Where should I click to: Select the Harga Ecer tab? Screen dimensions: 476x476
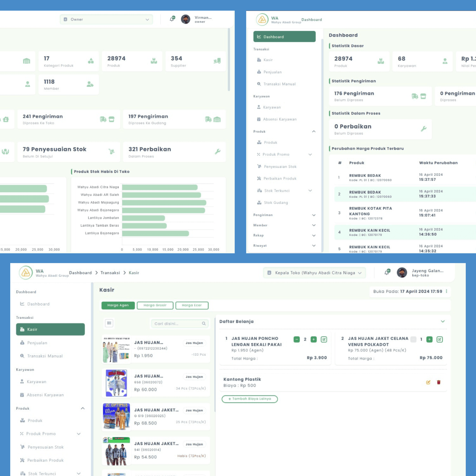pos(192,305)
